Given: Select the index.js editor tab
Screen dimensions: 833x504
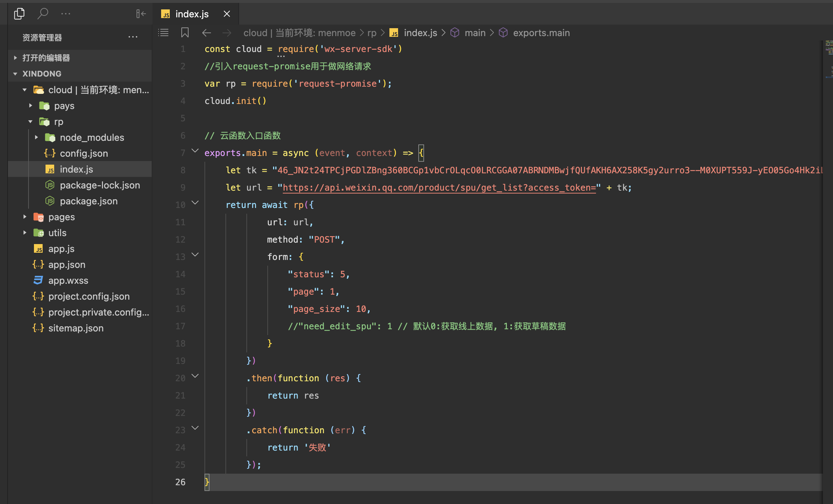Looking at the screenshot, I should pos(192,14).
